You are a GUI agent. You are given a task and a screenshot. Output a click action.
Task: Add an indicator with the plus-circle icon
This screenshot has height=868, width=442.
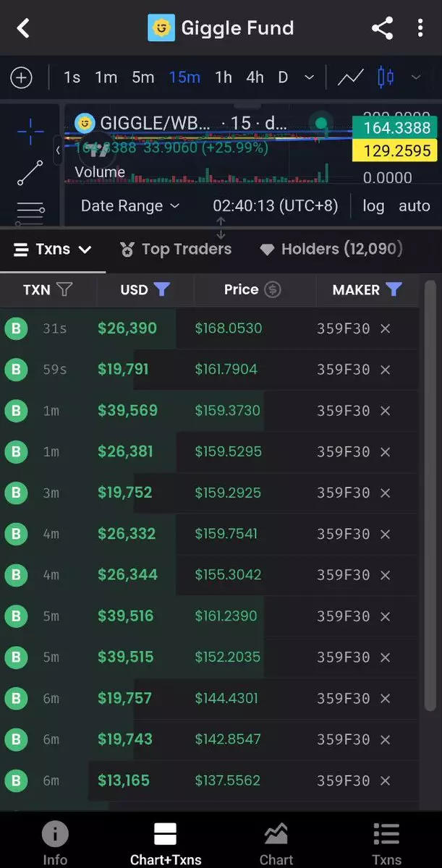(x=21, y=77)
